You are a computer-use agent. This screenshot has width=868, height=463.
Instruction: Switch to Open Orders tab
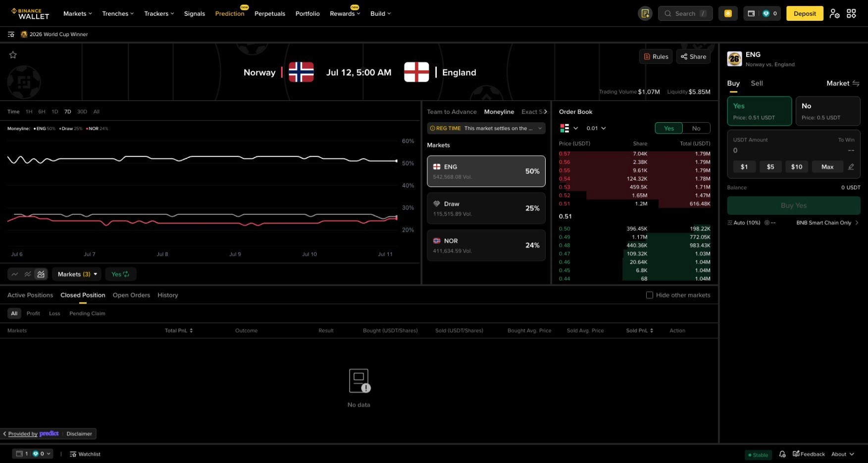[x=131, y=295]
